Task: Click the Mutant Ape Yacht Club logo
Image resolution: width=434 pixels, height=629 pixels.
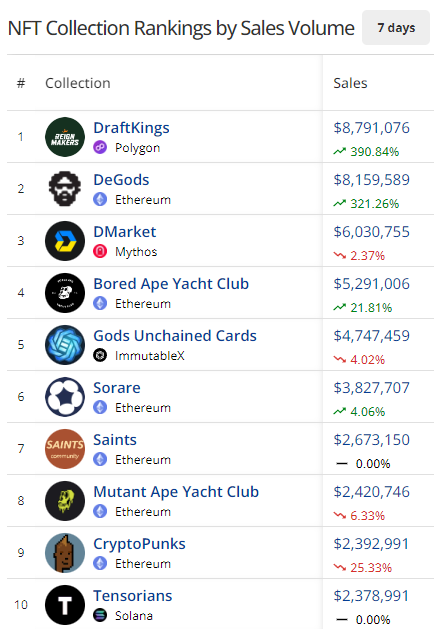Action: pos(65,501)
